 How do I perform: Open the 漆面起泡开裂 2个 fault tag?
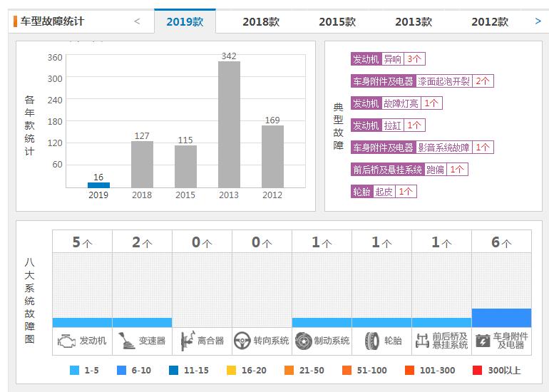coord(422,81)
